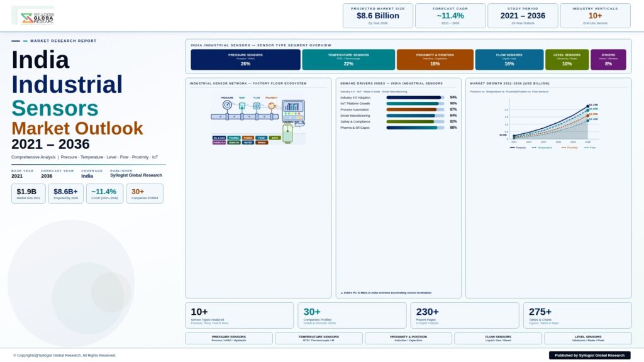
Task: Click the Companies Profiled 30+ stat card
Action: [352, 315]
